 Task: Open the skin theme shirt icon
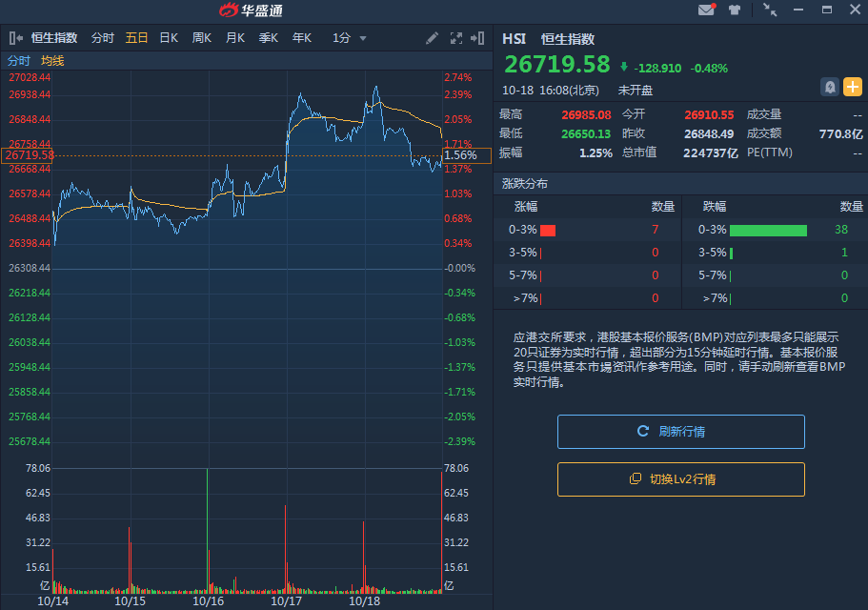coord(735,10)
